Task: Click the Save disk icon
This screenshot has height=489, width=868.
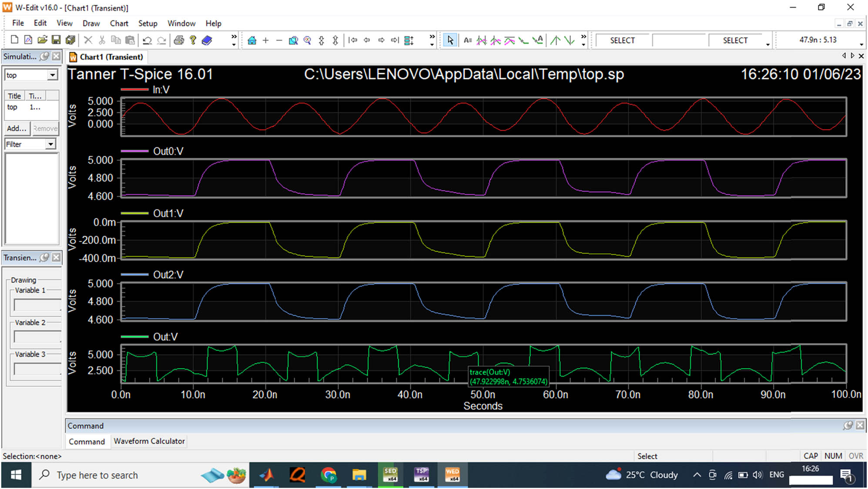Action: pyautogui.click(x=56, y=40)
